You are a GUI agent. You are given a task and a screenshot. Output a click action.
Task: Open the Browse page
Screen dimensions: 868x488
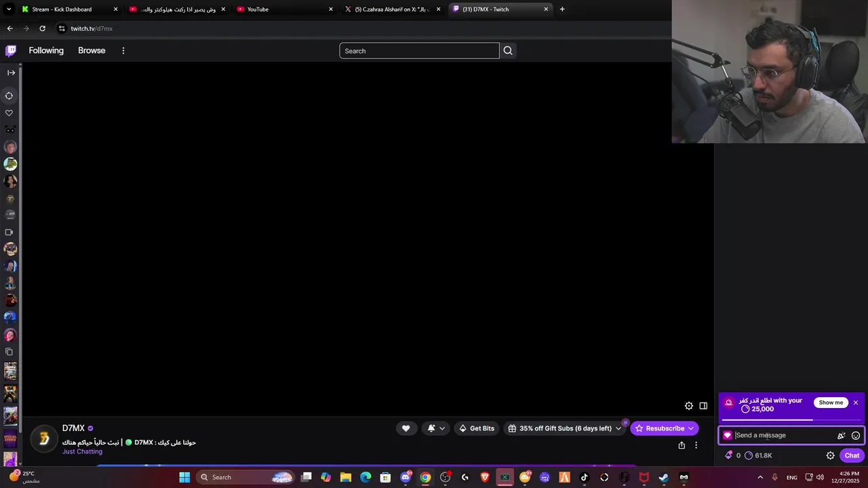coord(92,51)
